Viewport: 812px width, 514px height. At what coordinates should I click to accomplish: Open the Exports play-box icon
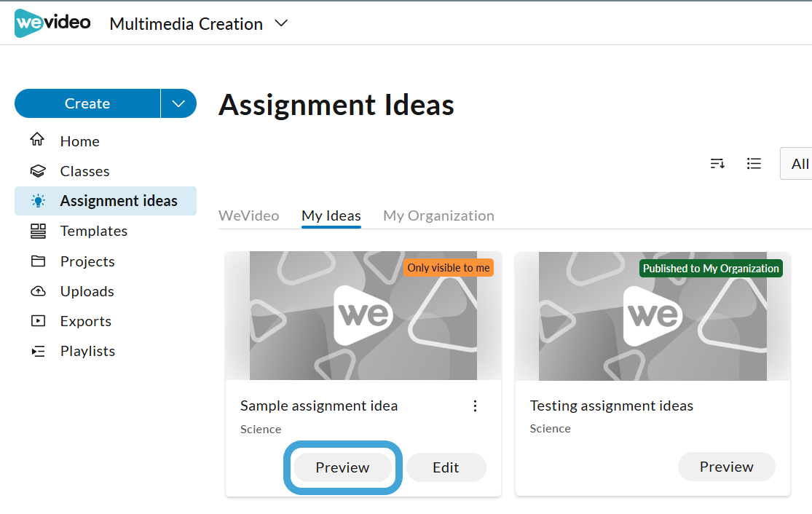pyautogui.click(x=38, y=321)
